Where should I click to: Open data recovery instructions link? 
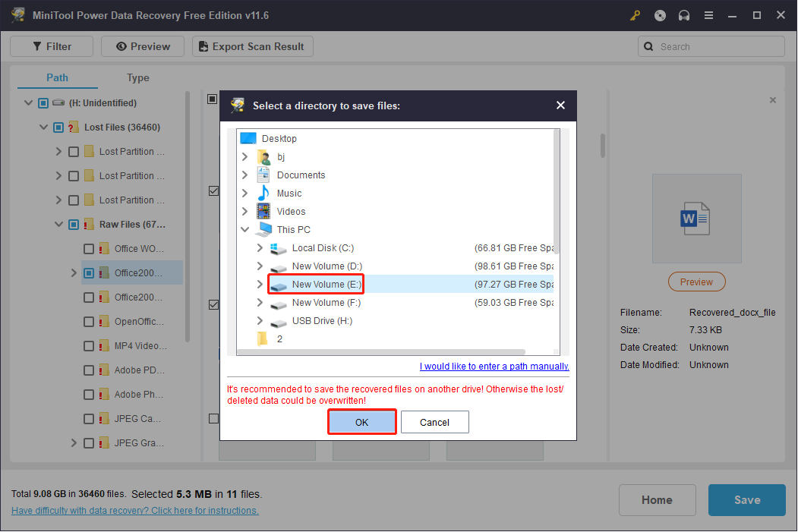135,511
